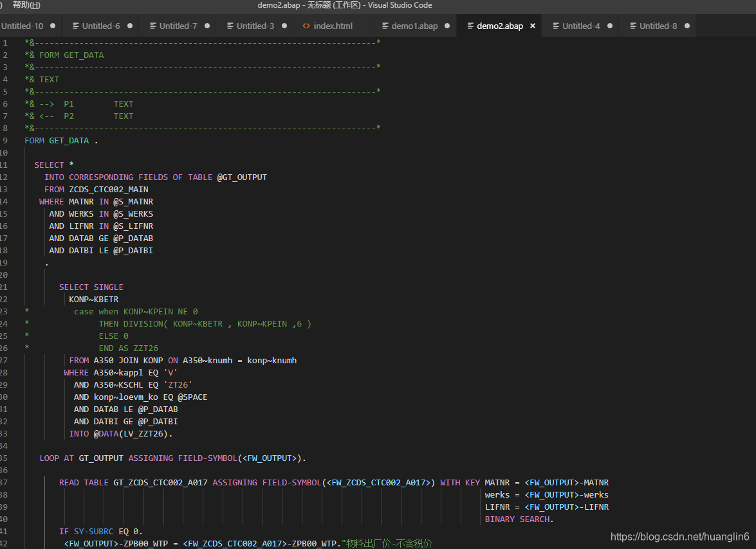Click unsaved dot on Untitled-8 tab
Viewport: 756px width, 549px height.
pos(687,26)
